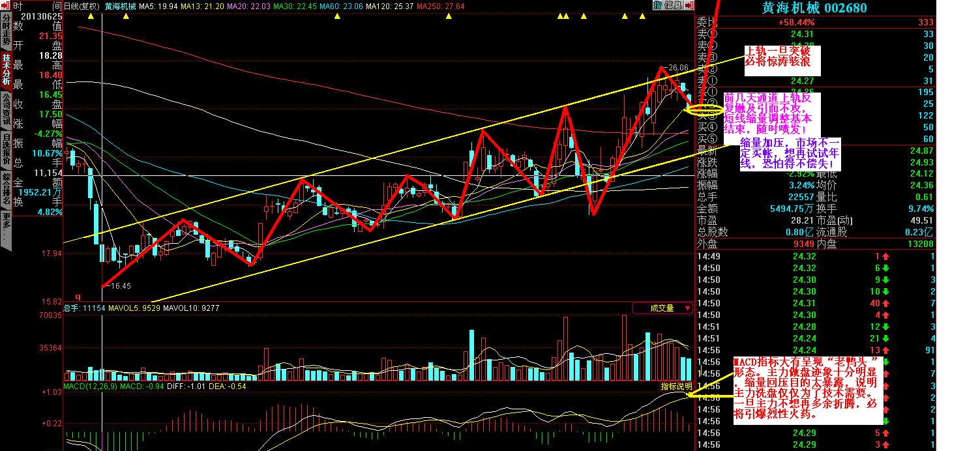Open the 日线(复权) period selector
Image resolution: width=980 pixels, height=451 pixels.
[x=83, y=6]
